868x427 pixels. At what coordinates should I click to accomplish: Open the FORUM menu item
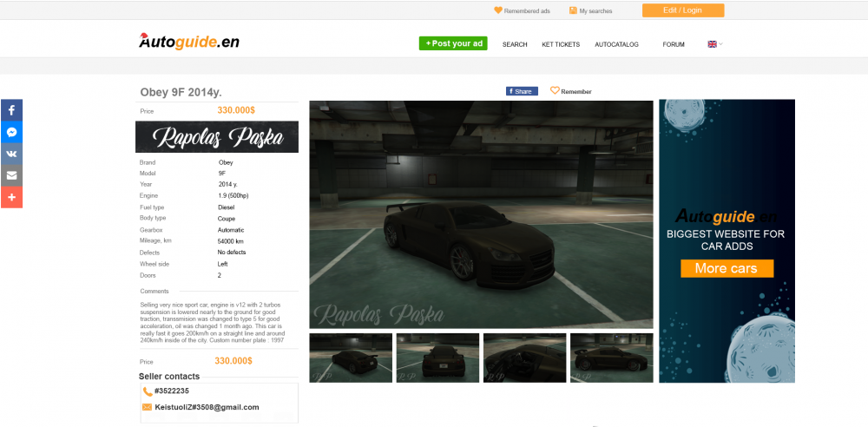[674, 44]
